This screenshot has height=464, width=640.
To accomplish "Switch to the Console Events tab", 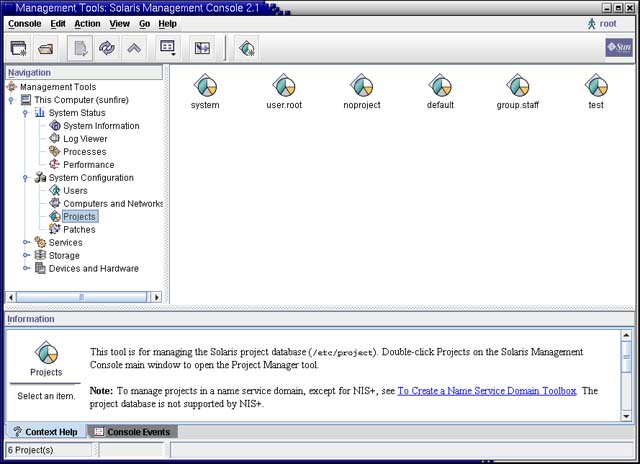I will point(133,432).
